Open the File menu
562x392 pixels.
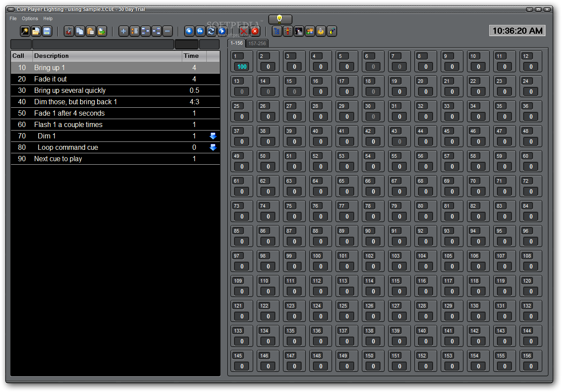tap(13, 18)
